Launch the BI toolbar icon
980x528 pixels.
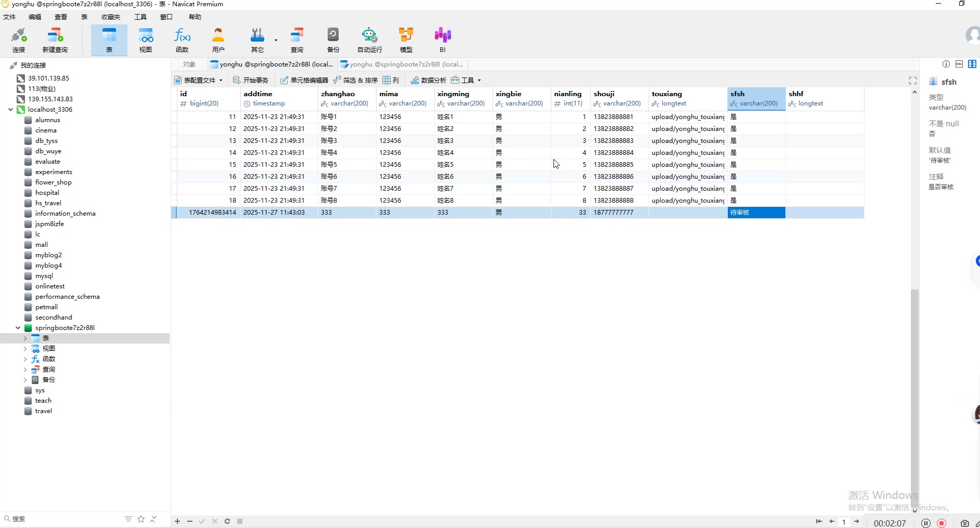(443, 41)
